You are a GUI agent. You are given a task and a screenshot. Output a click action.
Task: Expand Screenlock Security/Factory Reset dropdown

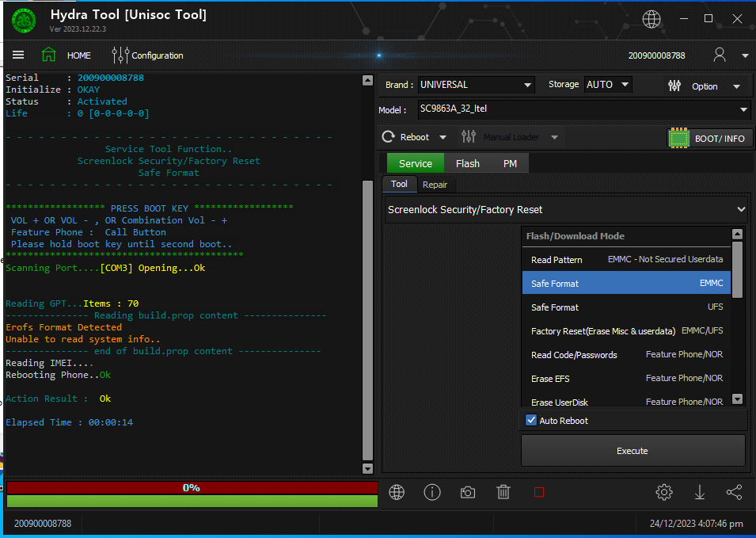coord(567,209)
